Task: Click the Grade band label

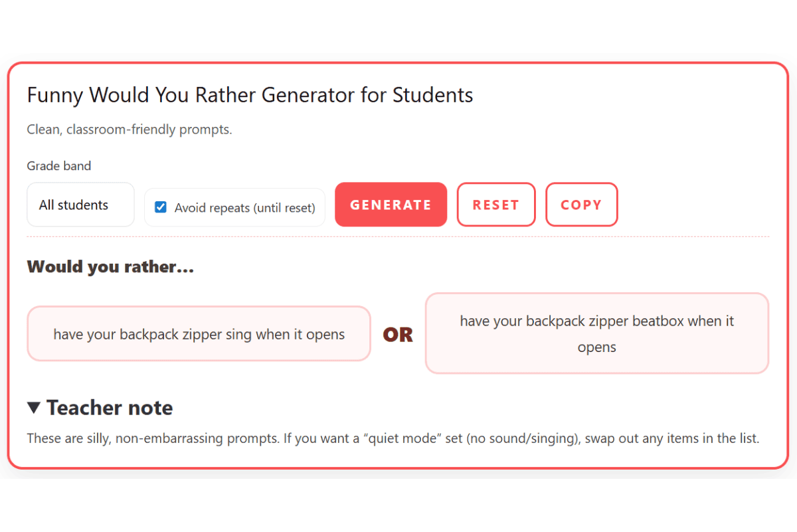Action: coord(58,165)
